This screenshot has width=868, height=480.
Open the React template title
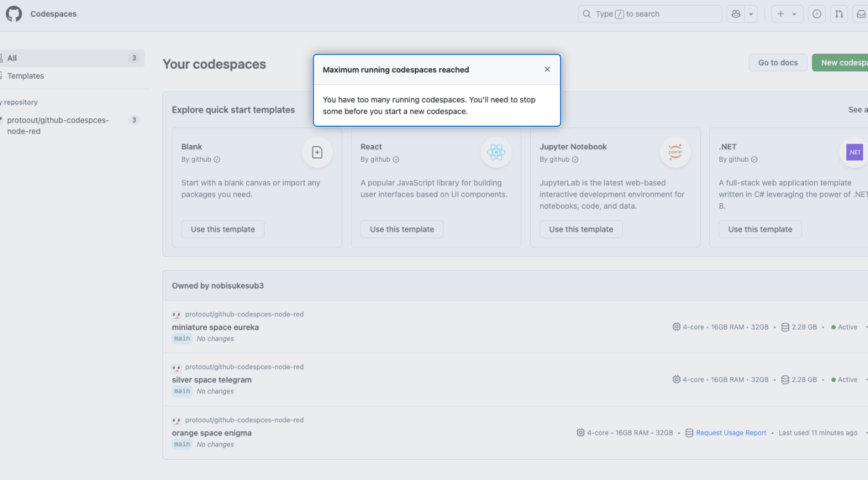[x=371, y=147]
